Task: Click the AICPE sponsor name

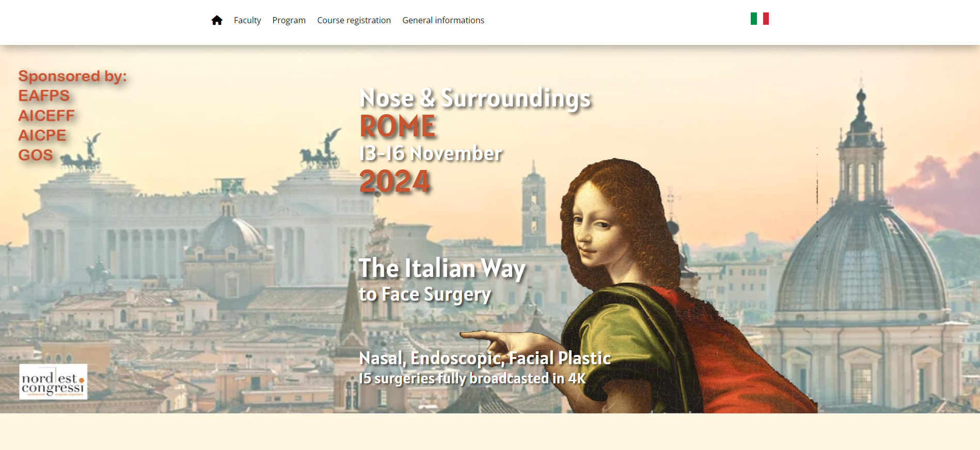Action: pos(42,135)
